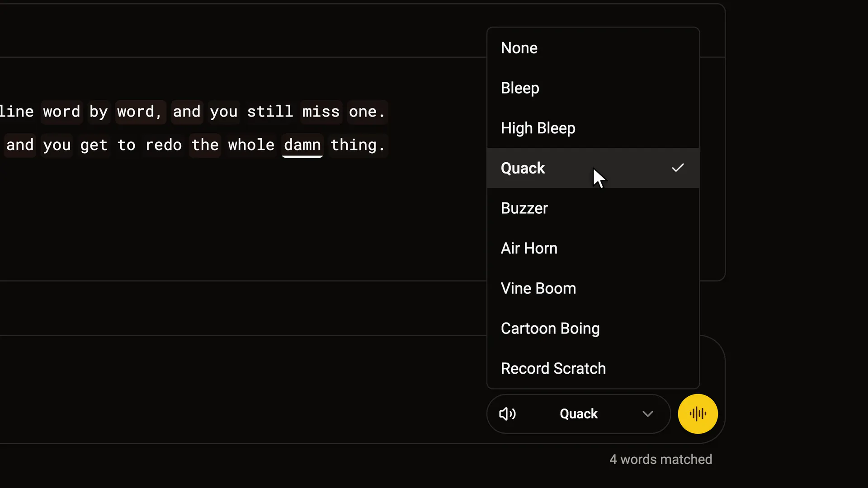
Task: Click the word "thing." in transcript
Action: point(358,145)
